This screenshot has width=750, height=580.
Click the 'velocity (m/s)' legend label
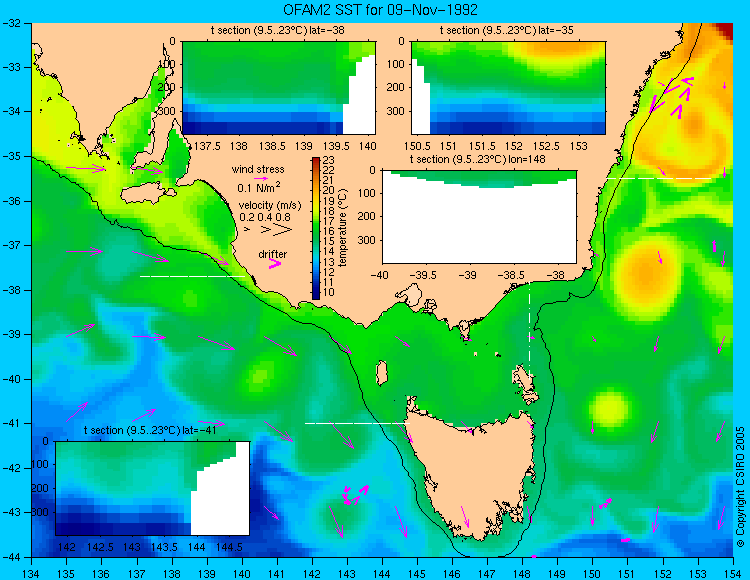[270, 206]
